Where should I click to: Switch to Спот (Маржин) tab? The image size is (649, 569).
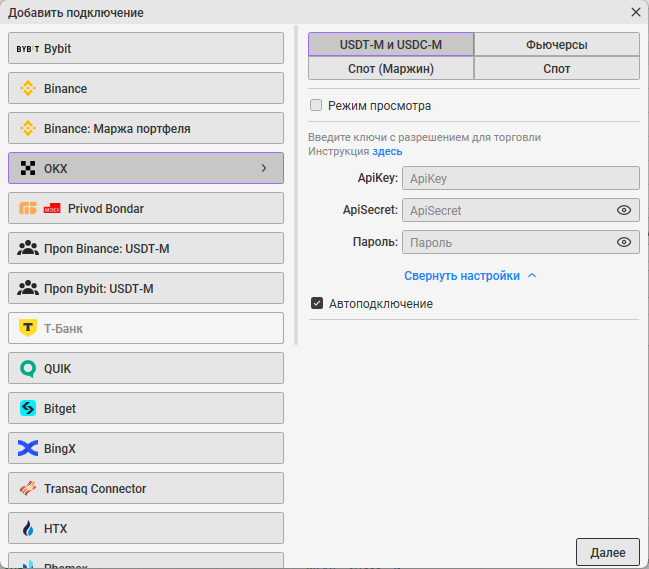391,68
